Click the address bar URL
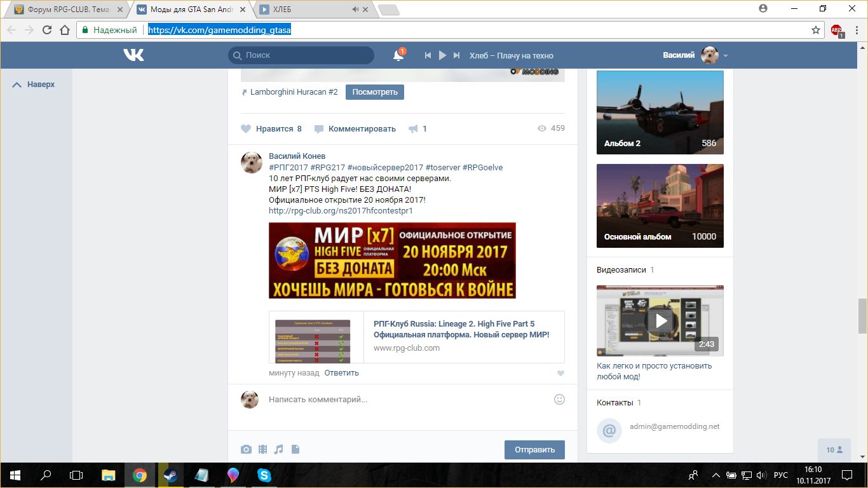The image size is (868, 488). pos(220,30)
